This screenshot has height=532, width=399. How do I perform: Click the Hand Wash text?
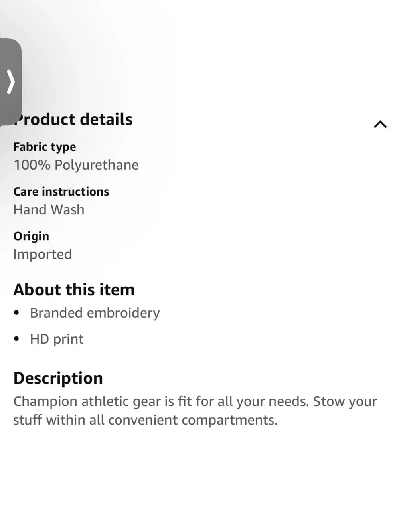pyautogui.click(x=49, y=210)
